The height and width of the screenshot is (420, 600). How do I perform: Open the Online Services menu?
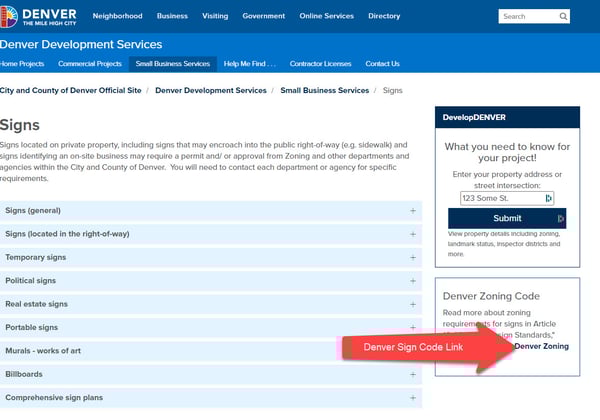pyautogui.click(x=326, y=17)
